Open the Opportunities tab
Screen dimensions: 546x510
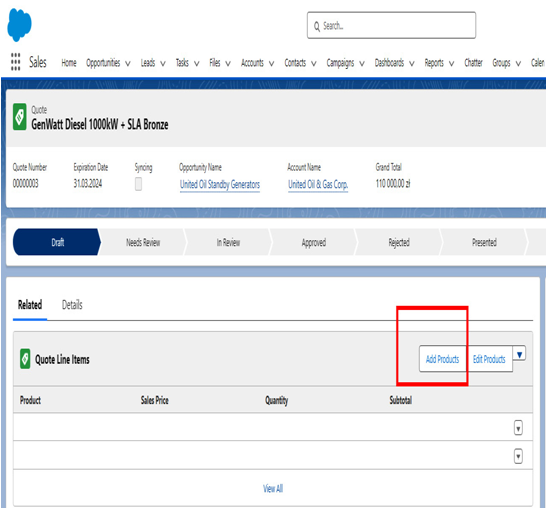pyautogui.click(x=103, y=63)
